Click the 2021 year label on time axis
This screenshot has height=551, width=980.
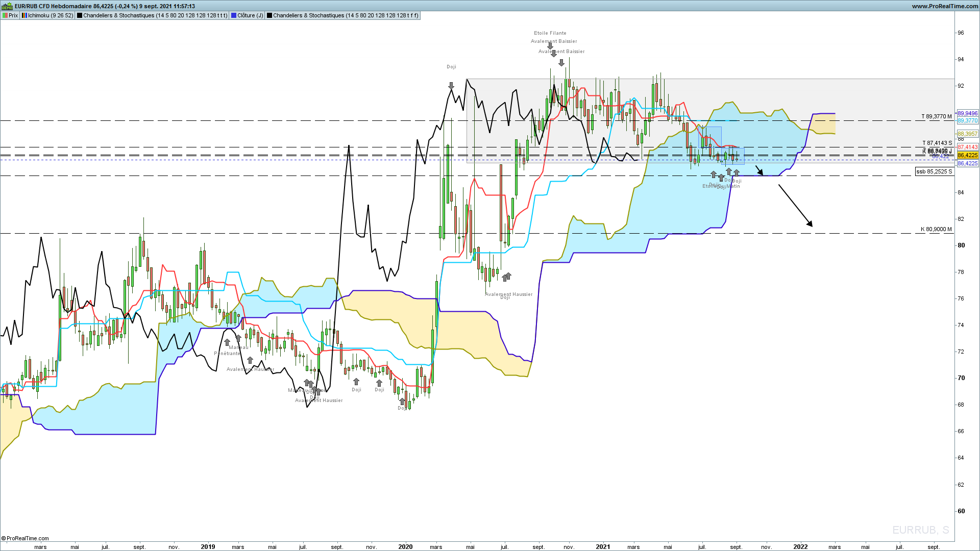603,547
